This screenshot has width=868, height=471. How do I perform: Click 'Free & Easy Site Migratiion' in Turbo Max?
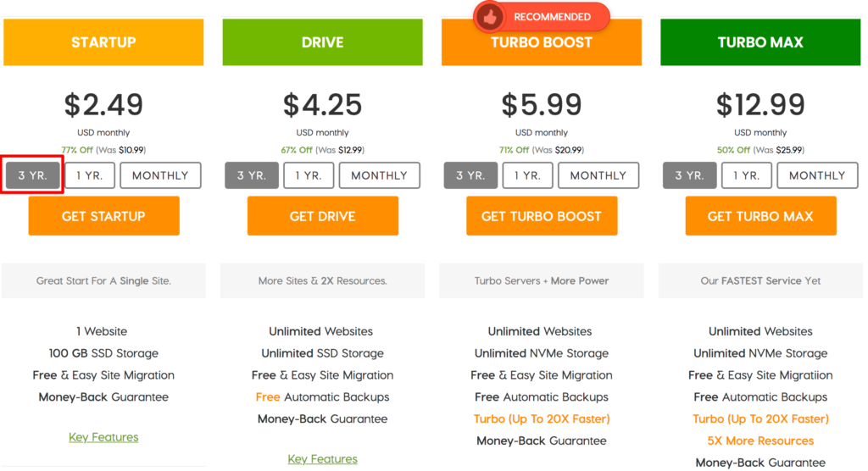point(760,375)
